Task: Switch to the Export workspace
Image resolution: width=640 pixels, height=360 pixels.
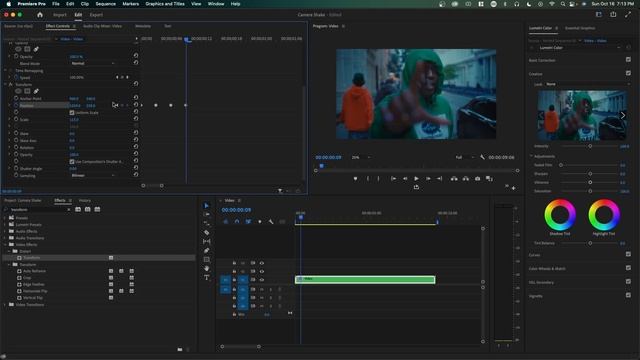Action: [96, 15]
